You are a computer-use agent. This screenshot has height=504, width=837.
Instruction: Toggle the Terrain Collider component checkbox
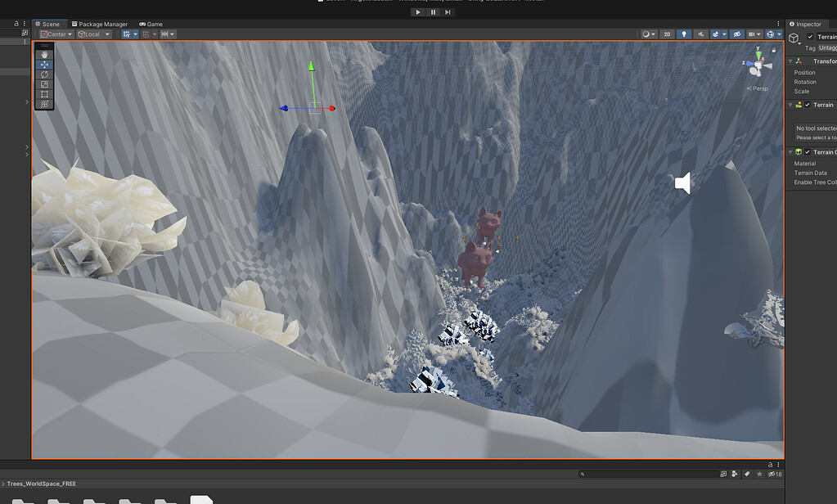tap(807, 151)
